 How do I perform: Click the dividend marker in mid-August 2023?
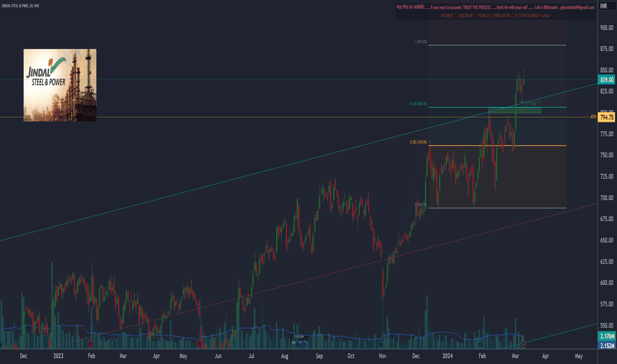click(297, 344)
